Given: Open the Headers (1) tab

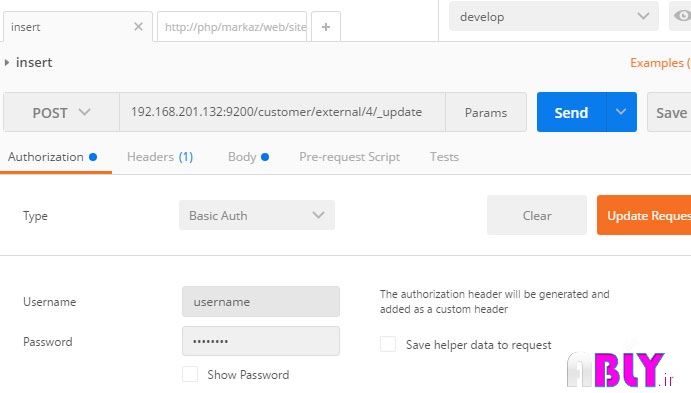Looking at the screenshot, I should click(x=160, y=157).
